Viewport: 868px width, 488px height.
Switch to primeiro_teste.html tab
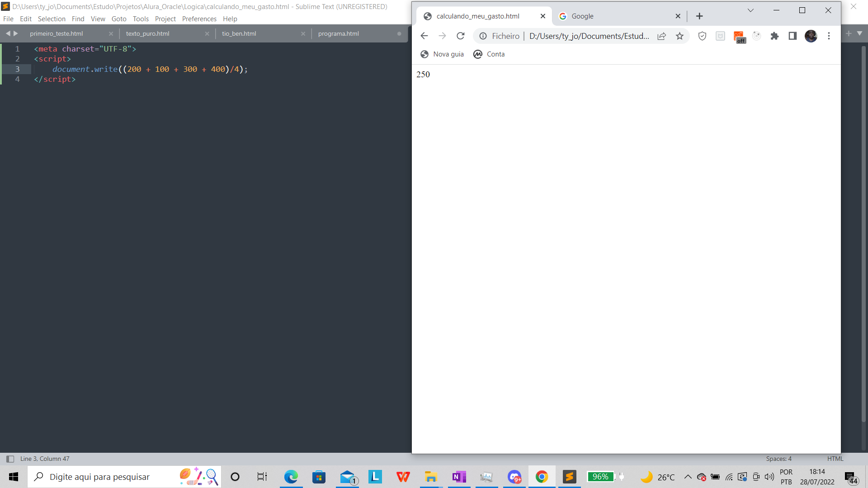[57, 34]
